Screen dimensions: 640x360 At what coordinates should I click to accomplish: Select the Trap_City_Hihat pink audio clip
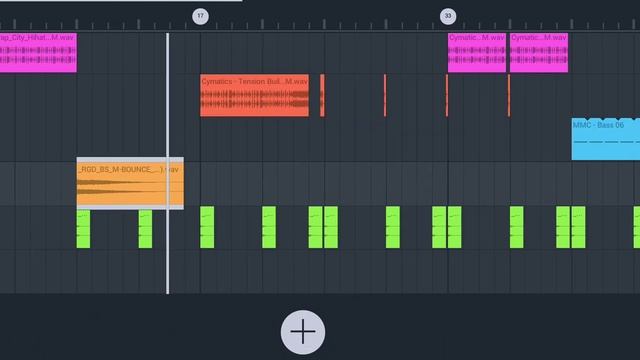pos(38,53)
